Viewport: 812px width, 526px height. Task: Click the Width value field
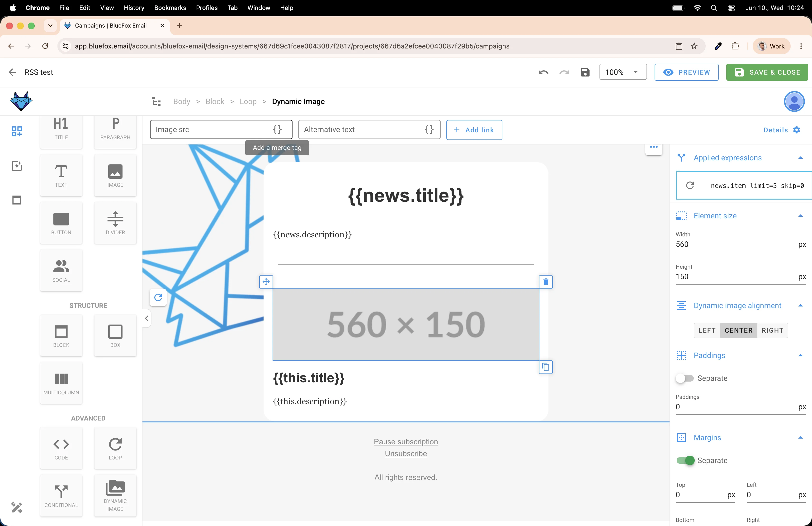(x=741, y=244)
